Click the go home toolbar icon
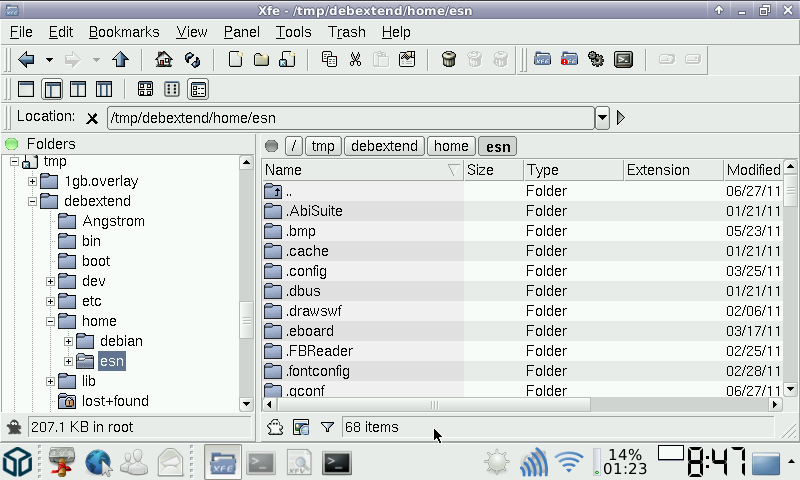This screenshot has height=480, width=800. point(164,59)
